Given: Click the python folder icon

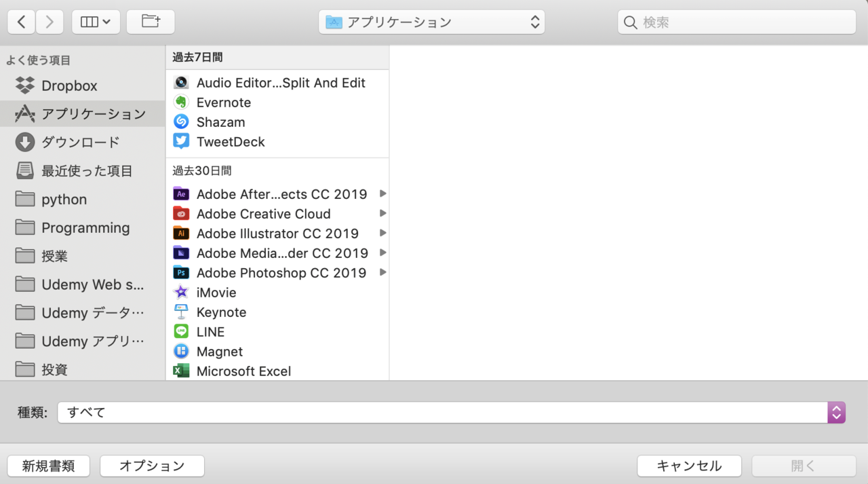Looking at the screenshot, I should pyautogui.click(x=25, y=200).
